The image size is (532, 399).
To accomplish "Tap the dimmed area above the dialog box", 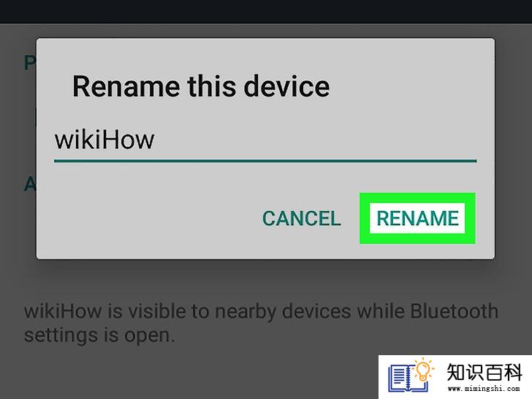I will pyautogui.click(x=266, y=31).
